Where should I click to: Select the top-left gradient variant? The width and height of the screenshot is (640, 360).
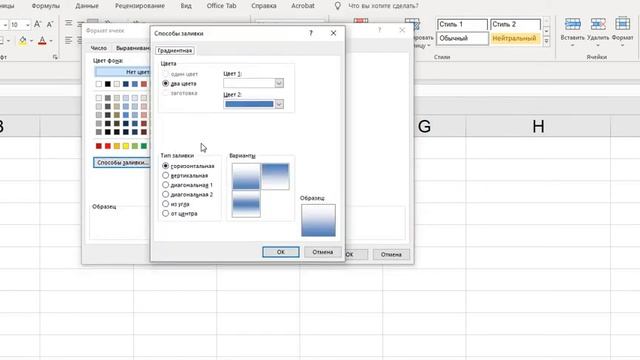click(246, 176)
